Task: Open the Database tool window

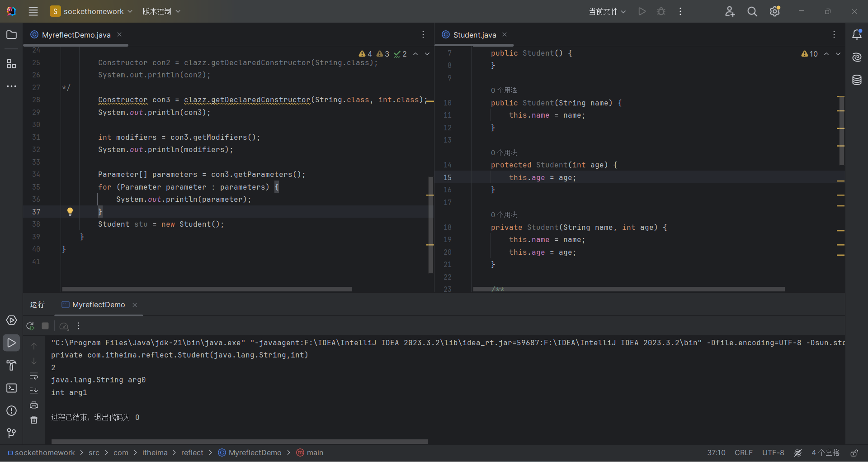Action: pyautogui.click(x=857, y=80)
